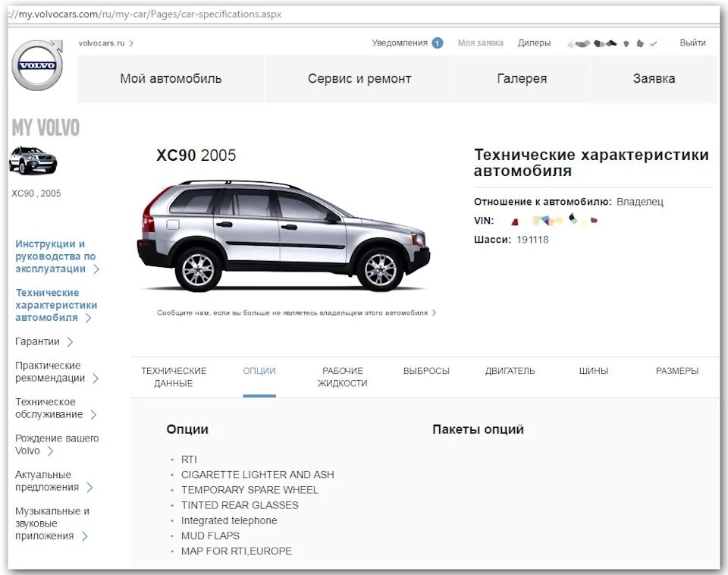
Task: Switch to the Технические данные tab
Action: 174,377
